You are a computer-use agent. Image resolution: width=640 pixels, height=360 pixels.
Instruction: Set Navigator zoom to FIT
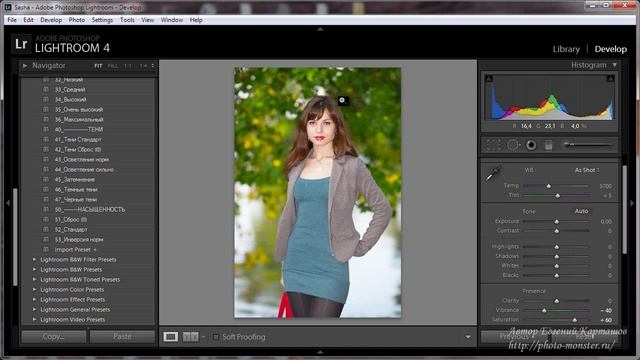click(98, 66)
